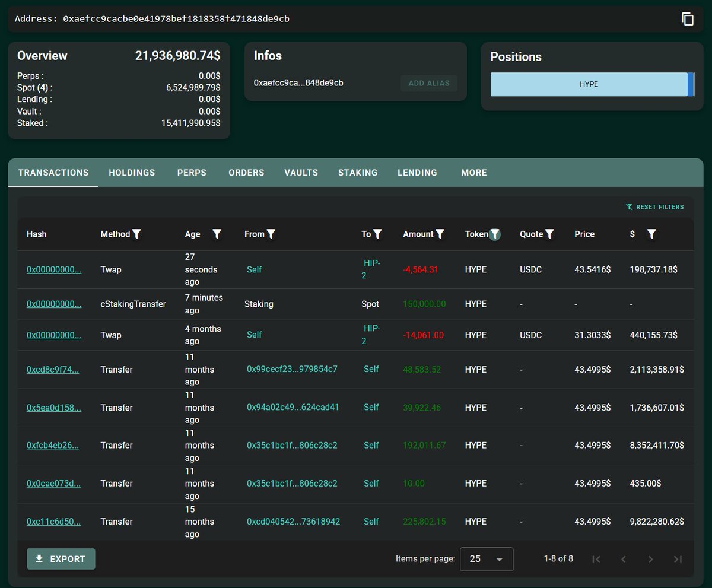Open the PERPS tab
The width and height of the screenshot is (712, 588).
pyautogui.click(x=192, y=173)
